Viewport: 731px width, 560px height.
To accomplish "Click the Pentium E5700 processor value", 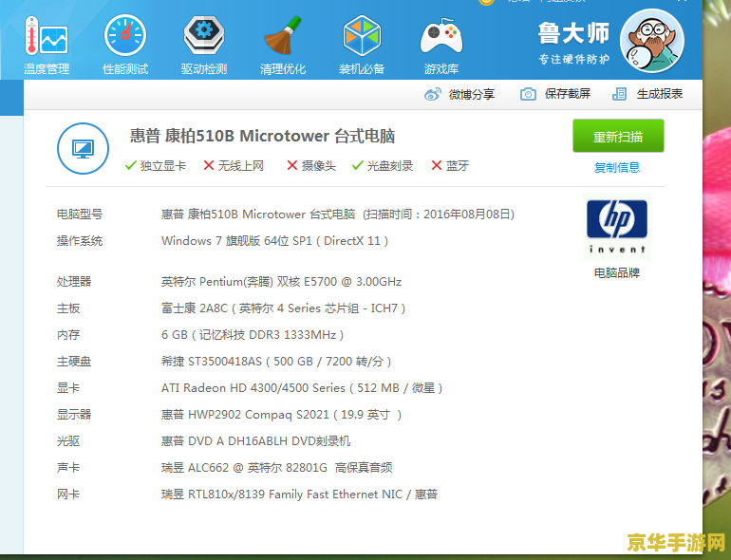I will pos(281,282).
